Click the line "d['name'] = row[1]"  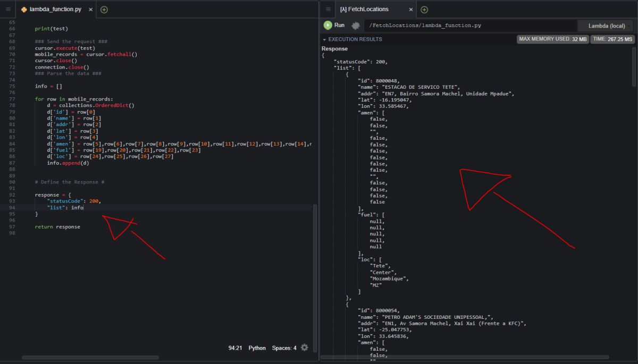pyautogui.click(x=74, y=118)
